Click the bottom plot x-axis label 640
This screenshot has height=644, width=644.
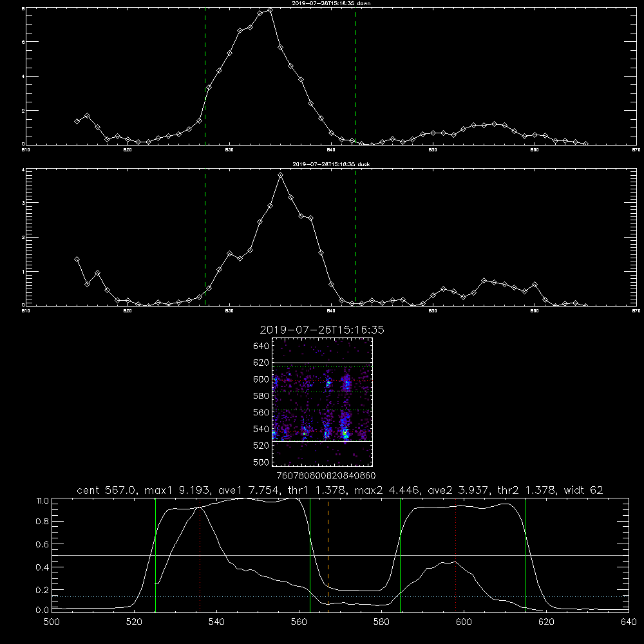tap(629, 622)
